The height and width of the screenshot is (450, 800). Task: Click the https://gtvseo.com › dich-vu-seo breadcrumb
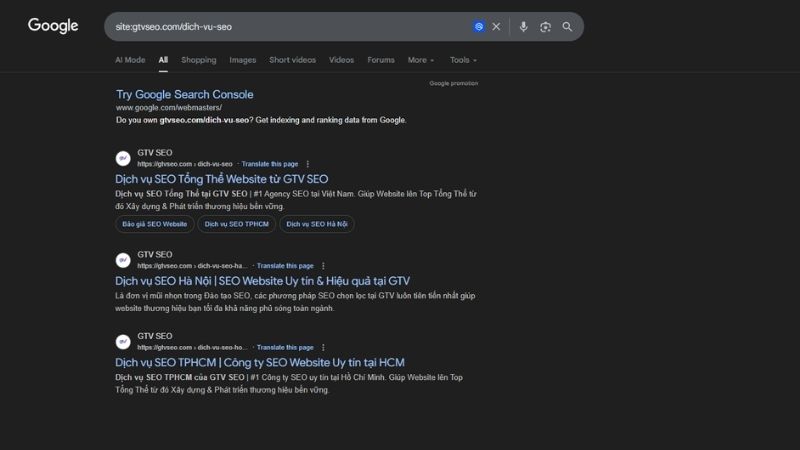[185, 164]
